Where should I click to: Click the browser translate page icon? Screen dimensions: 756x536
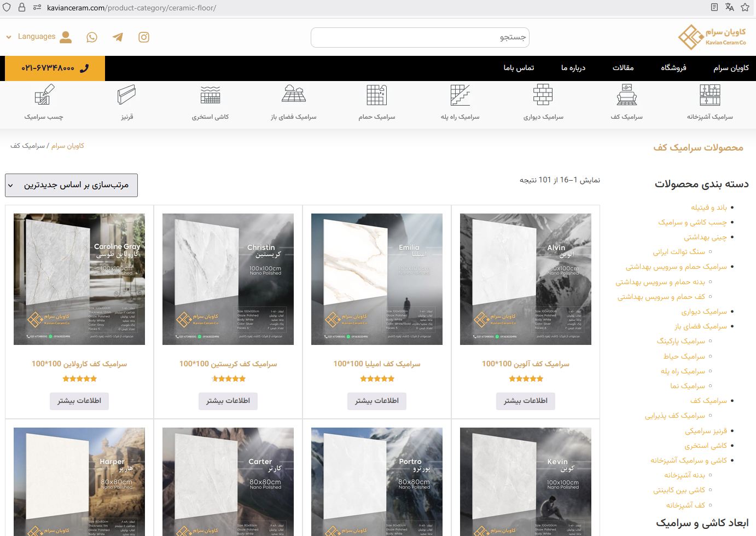coord(729,7)
